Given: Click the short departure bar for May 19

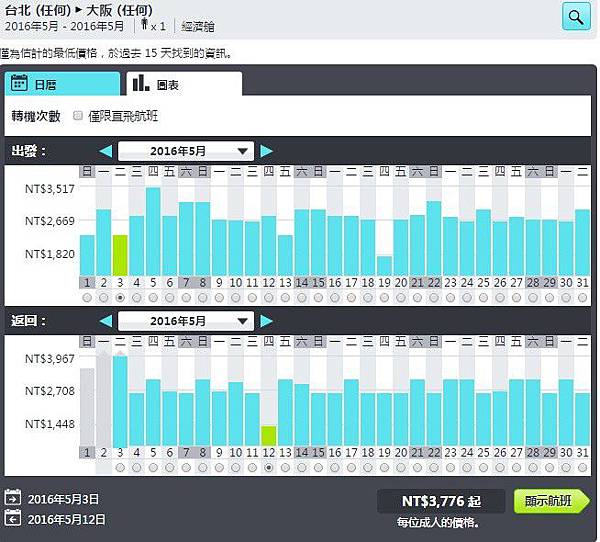Looking at the screenshot, I should click(x=384, y=266).
